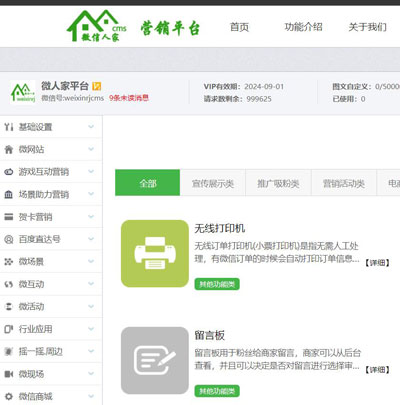The width and height of the screenshot is (400, 405).
Task: Click the 已使用: 0 text
Action: (x=349, y=99)
